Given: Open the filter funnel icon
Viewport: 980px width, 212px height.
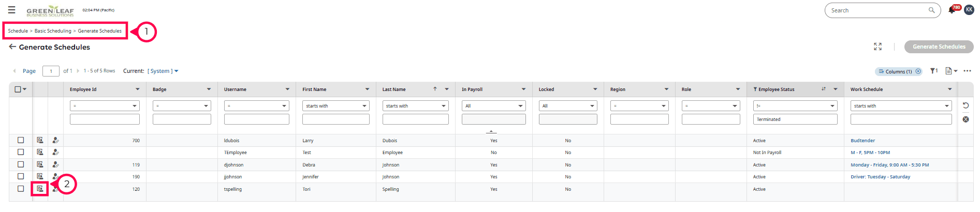Looking at the screenshot, I should click(933, 71).
